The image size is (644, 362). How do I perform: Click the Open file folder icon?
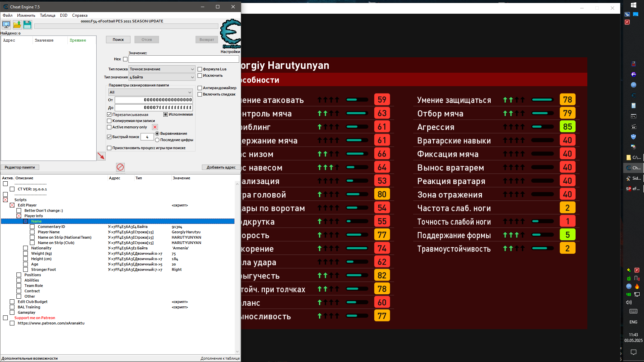point(17,24)
